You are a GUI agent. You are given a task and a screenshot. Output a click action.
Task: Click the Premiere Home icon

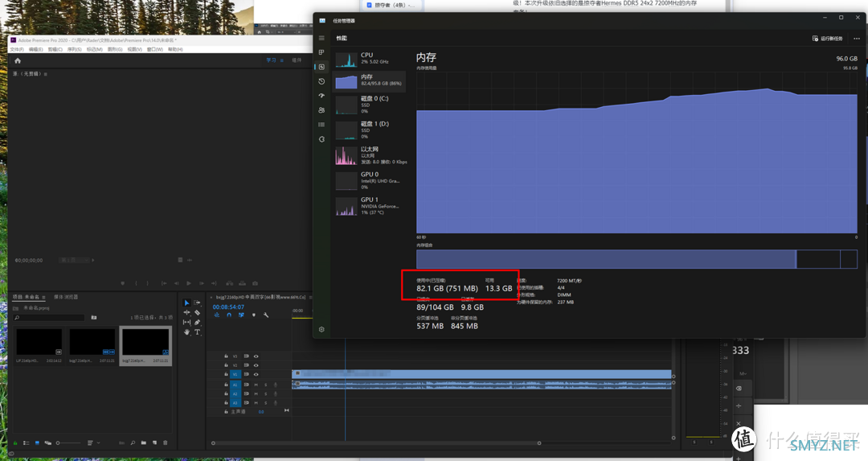pos(17,61)
